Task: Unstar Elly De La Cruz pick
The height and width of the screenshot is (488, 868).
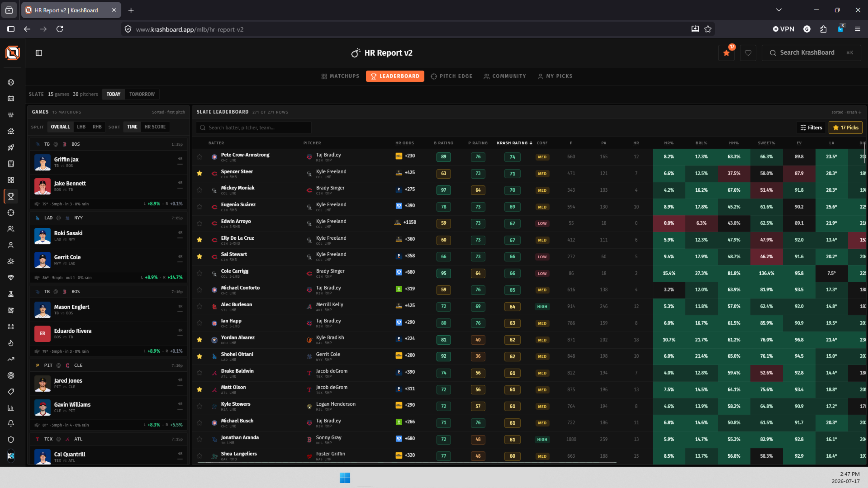Action: coord(199,240)
